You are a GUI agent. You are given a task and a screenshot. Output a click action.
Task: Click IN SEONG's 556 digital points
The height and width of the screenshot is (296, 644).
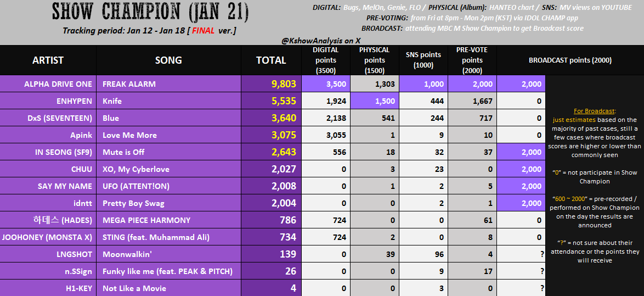[x=326, y=152]
